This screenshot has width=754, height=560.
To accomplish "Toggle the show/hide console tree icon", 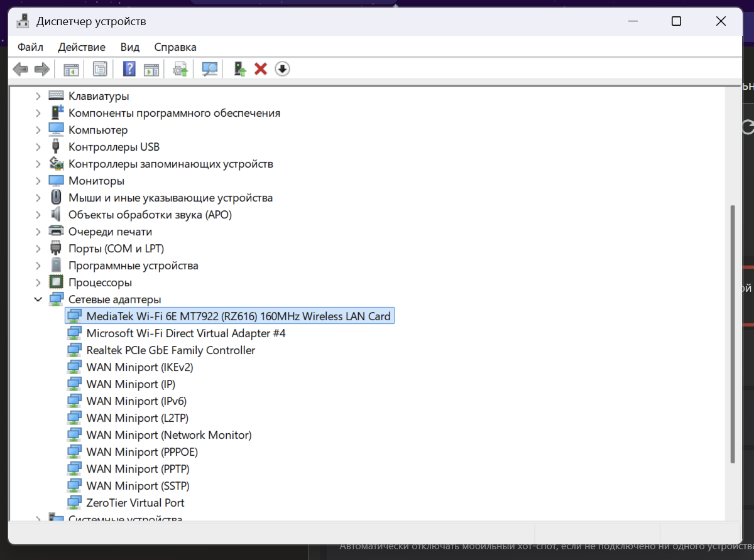I will [x=71, y=69].
